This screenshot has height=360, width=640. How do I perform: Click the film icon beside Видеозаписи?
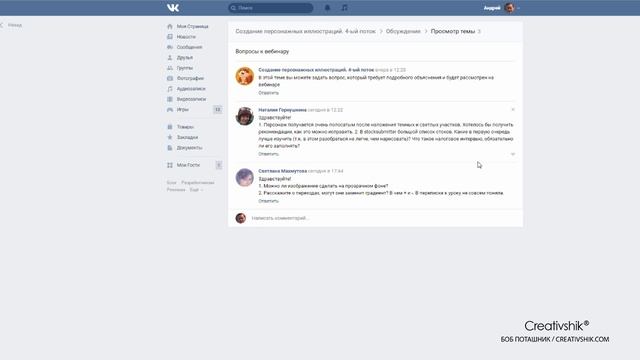[x=170, y=99]
